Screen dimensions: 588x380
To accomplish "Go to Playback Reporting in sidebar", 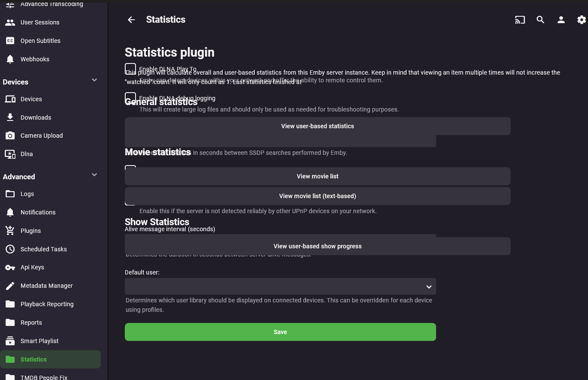I will point(47,304).
